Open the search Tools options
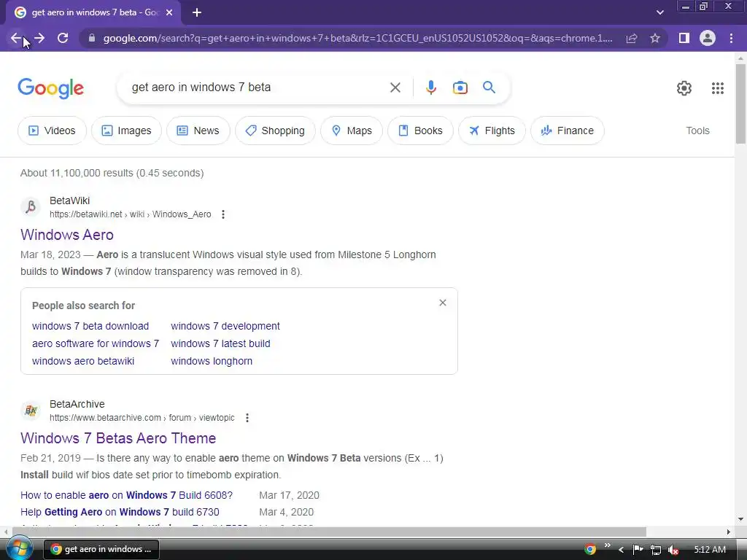 coord(697,131)
